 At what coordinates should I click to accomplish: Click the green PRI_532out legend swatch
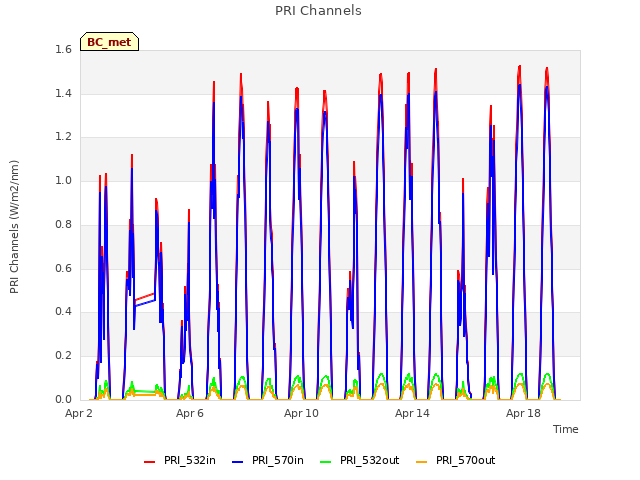(326, 462)
